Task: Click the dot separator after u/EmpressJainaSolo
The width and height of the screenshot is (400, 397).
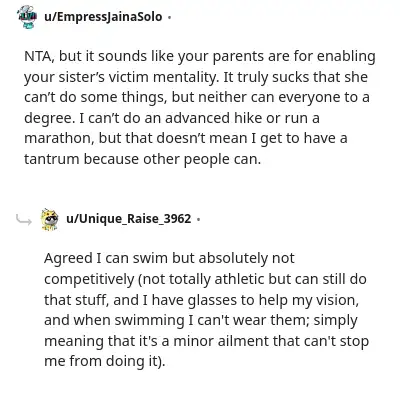Action: click(169, 17)
